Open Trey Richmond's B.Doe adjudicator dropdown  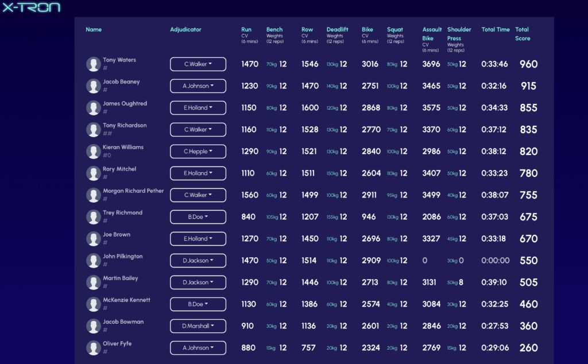[198, 217]
